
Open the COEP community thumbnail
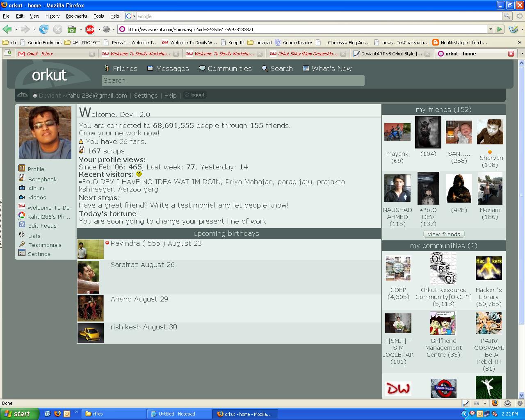click(x=398, y=268)
